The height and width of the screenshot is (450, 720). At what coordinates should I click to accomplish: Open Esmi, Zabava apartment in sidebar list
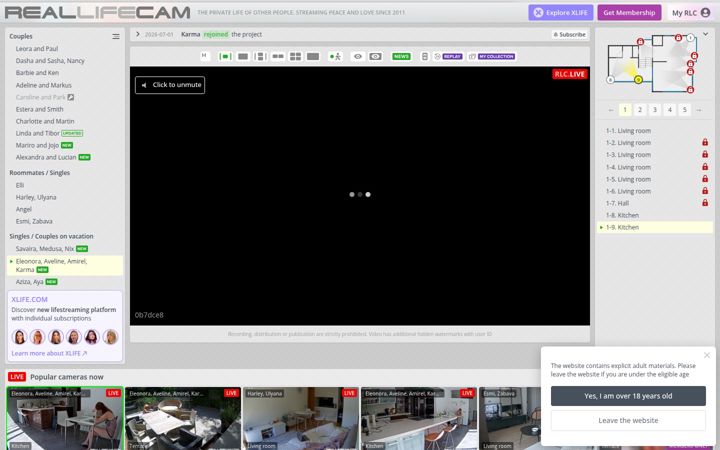coord(34,221)
